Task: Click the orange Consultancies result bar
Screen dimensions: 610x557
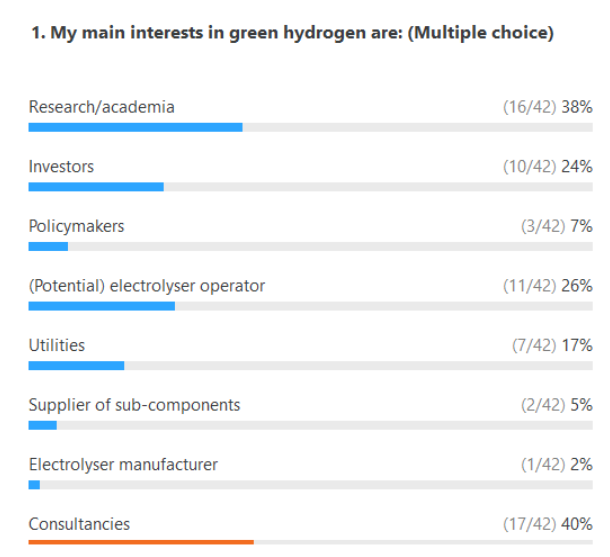Action: [x=141, y=542]
